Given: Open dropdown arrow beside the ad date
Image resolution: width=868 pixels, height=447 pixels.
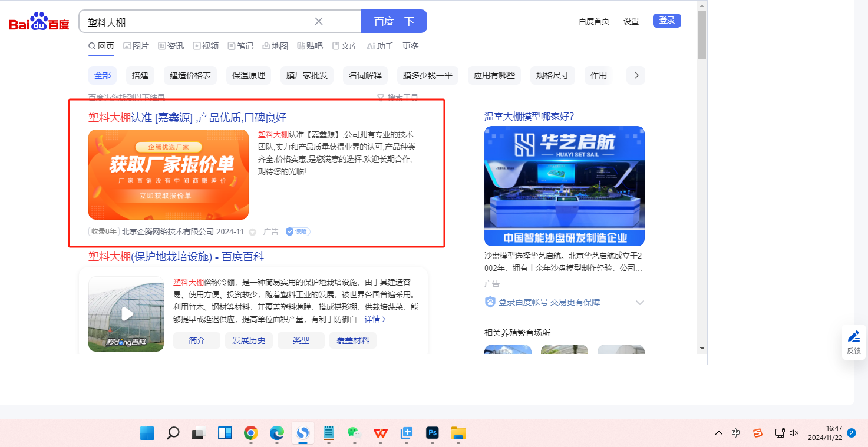Looking at the screenshot, I should (x=253, y=232).
